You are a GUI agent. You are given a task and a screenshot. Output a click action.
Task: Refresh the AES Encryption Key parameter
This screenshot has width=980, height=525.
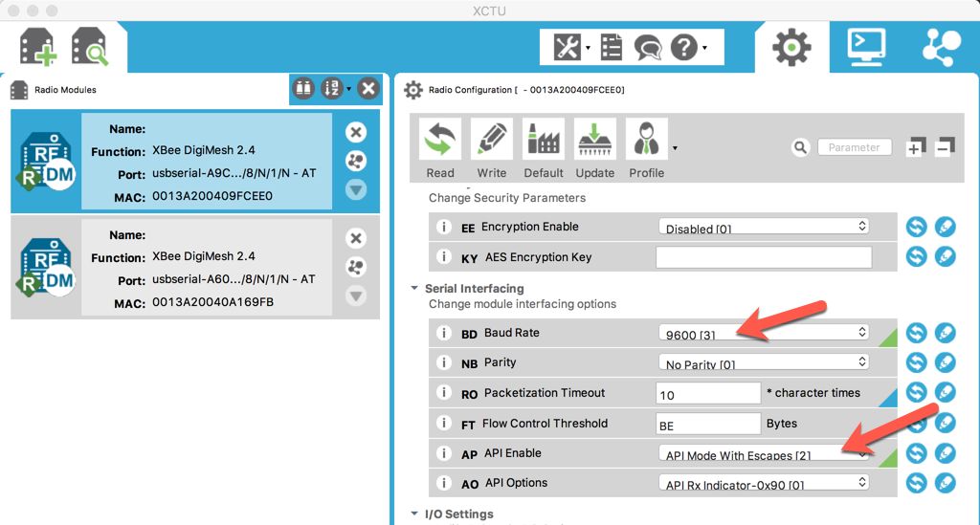click(916, 256)
